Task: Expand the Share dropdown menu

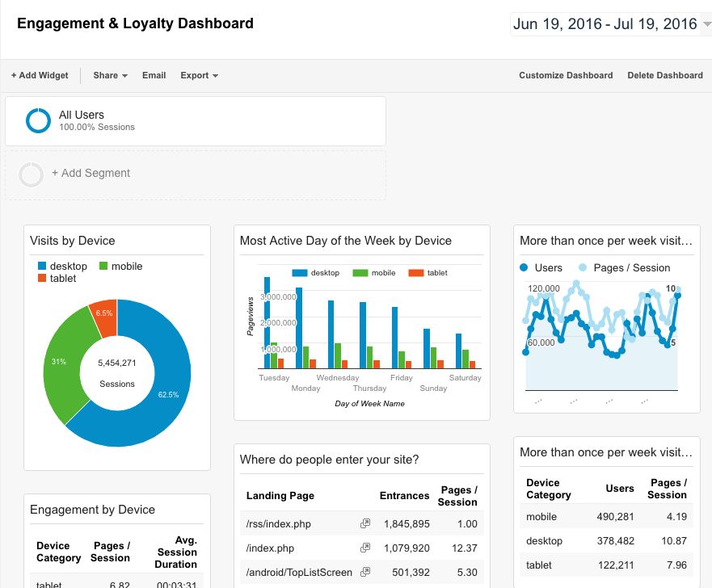Action: click(110, 75)
